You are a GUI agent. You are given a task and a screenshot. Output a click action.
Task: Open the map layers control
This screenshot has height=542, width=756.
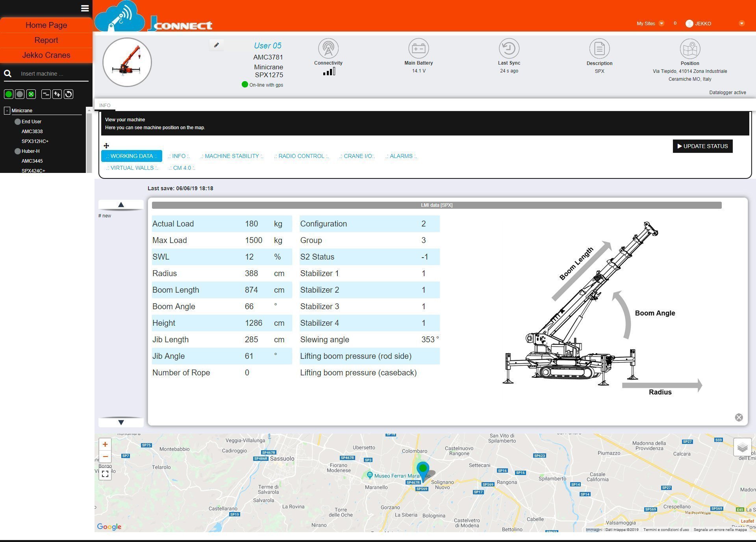742,447
